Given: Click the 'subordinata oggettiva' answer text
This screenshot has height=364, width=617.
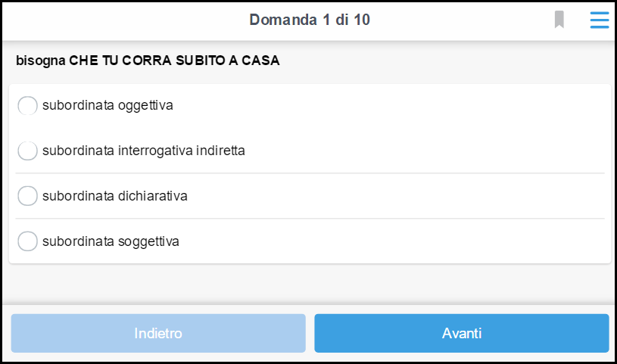Looking at the screenshot, I should point(108,105).
